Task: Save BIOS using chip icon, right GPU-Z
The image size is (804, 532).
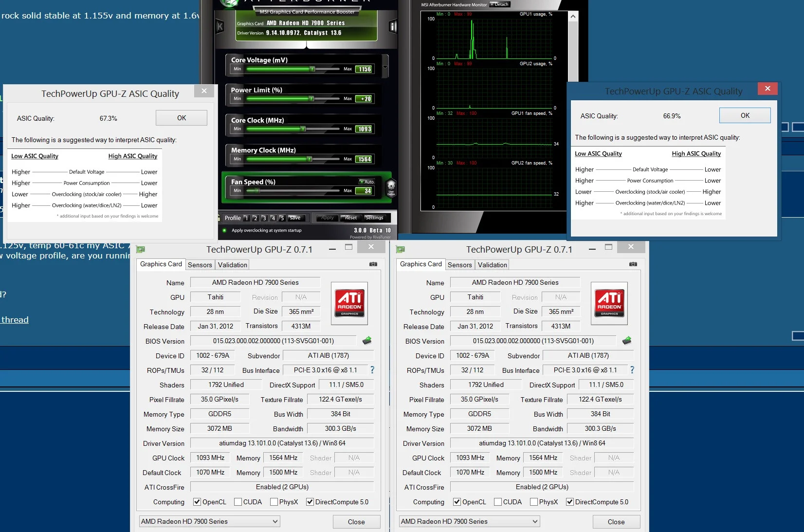Action: (x=627, y=341)
